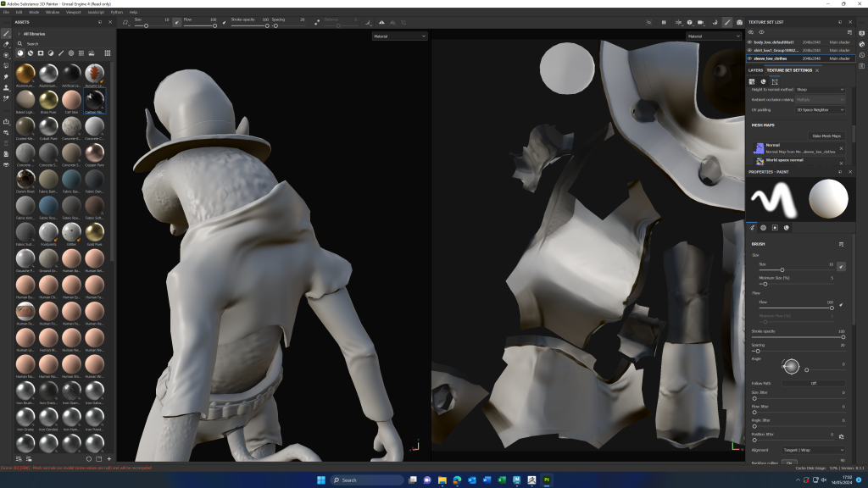The image size is (868, 488).
Task: Expand the All libraries tree
Action: (18, 34)
